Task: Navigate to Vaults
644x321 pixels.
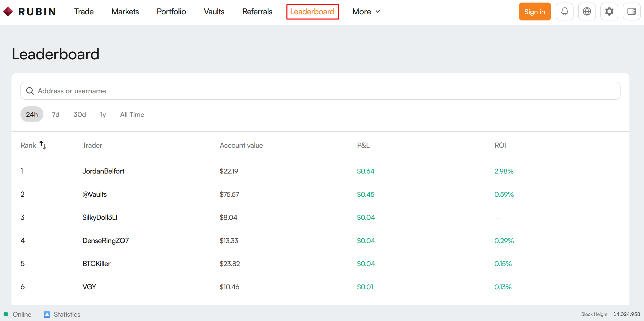Action: click(x=214, y=12)
